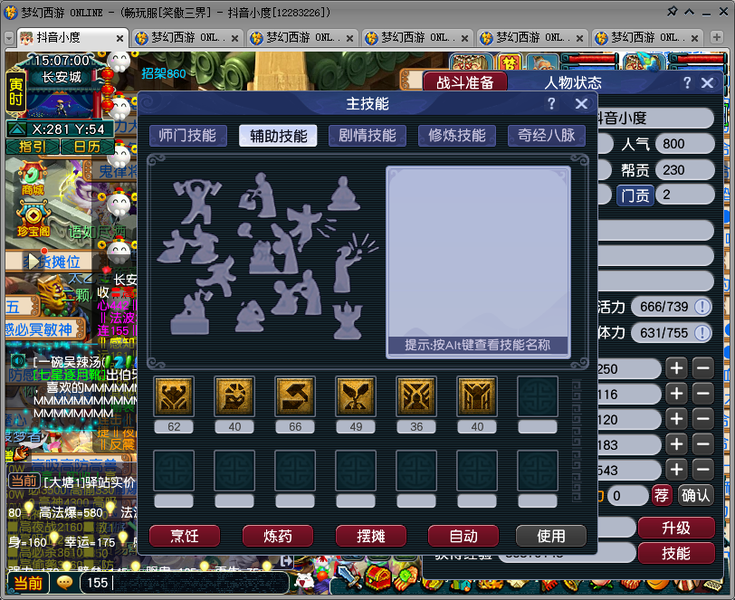Collapse the minimap using the green triangle
The height and width of the screenshot is (600, 735).
(x=17, y=129)
